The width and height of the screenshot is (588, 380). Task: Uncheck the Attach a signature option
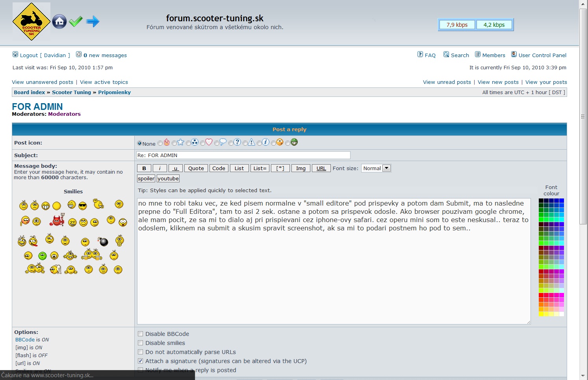click(x=141, y=361)
